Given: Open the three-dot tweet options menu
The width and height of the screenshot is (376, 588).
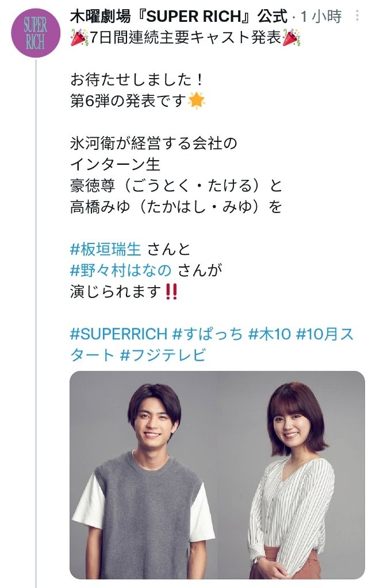Looking at the screenshot, I should click(x=357, y=16).
